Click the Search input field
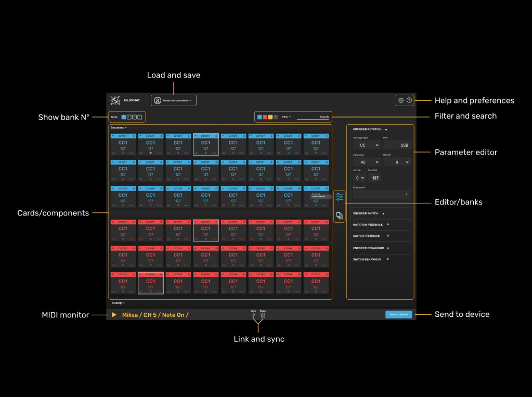The width and height of the screenshot is (532, 397). pos(313,117)
